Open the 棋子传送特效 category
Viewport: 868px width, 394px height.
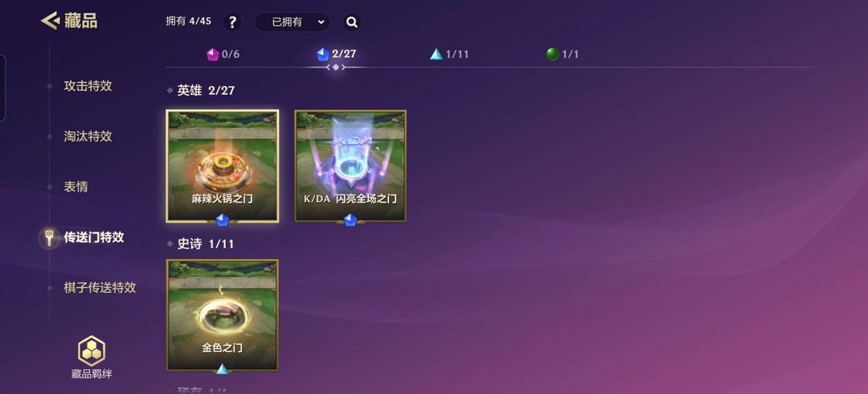click(x=100, y=288)
